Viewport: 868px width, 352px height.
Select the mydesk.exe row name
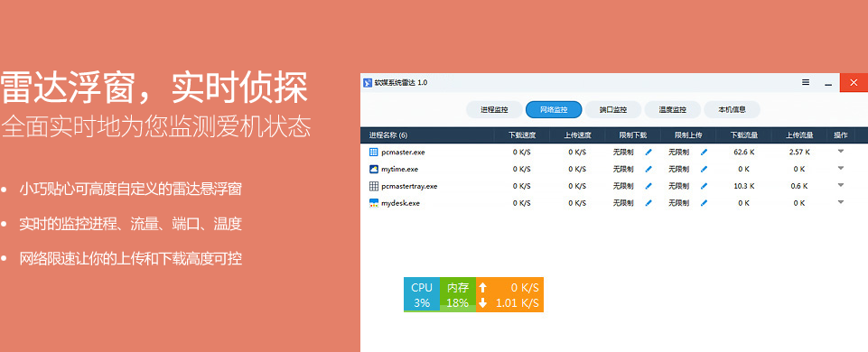pos(401,203)
